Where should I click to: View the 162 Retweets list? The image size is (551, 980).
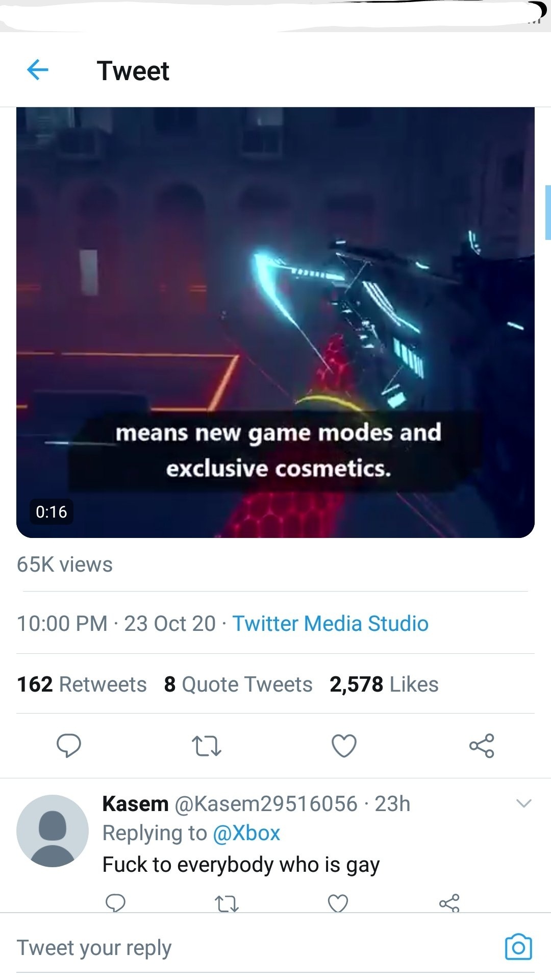(82, 684)
